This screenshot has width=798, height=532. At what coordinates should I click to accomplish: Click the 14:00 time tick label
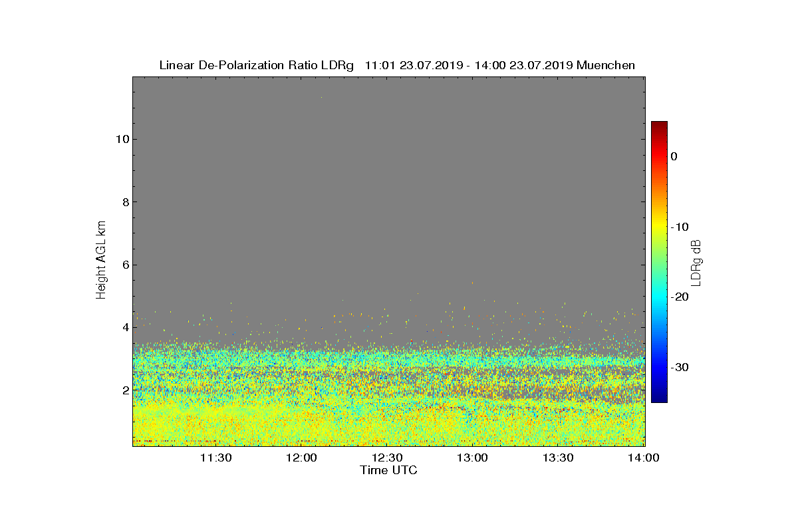tap(644, 458)
